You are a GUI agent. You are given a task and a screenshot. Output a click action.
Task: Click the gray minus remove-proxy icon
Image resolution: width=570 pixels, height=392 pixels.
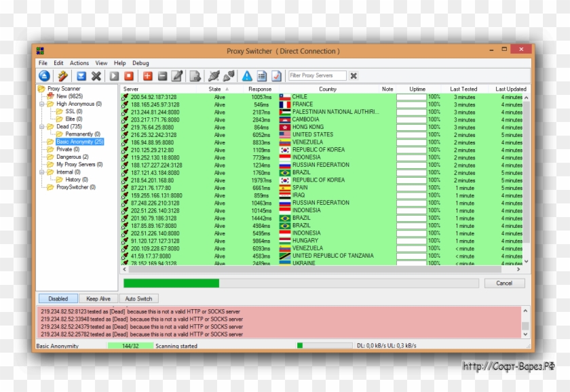pos(162,76)
